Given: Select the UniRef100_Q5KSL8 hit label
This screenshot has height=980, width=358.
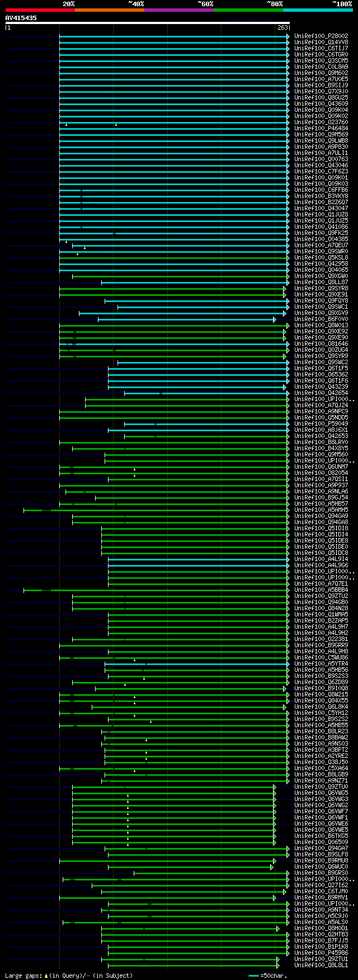Looking at the screenshot, I should [321, 257].
